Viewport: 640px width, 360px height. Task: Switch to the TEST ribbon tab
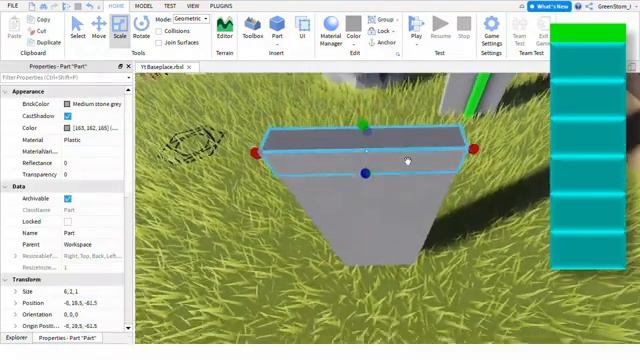[x=170, y=6]
